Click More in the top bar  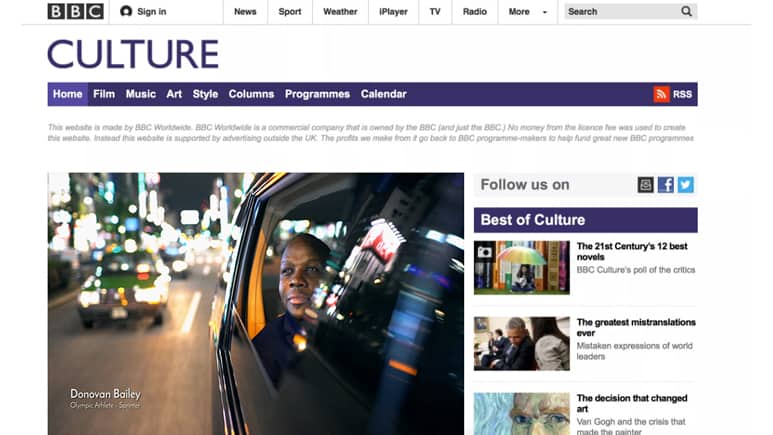coord(519,11)
